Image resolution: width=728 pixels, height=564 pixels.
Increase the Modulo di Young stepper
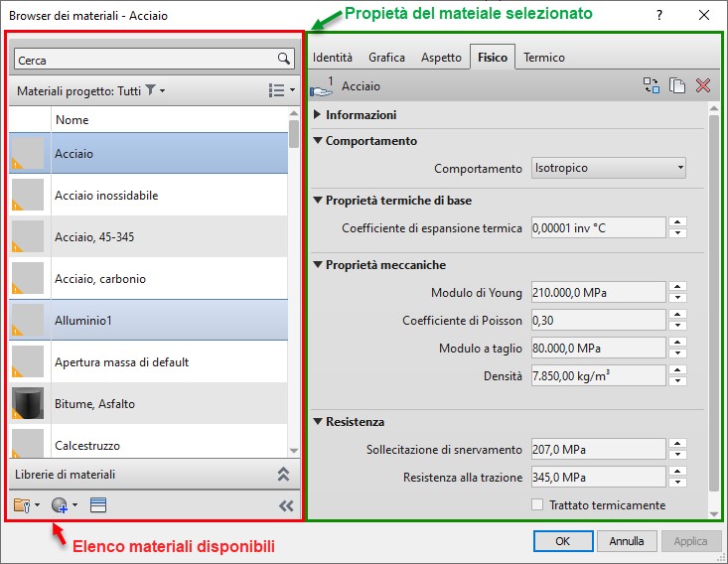[x=678, y=287]
